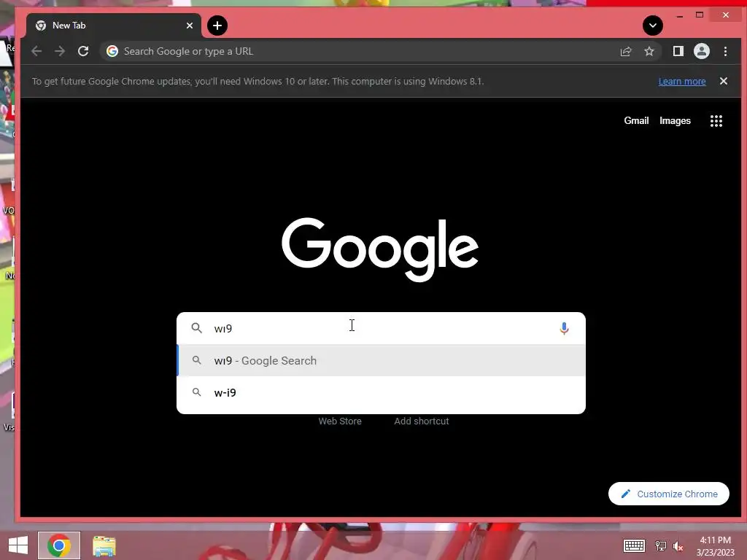Open File Explorer from the taskbar
This screenshot has width=747, height=560.
104,545
